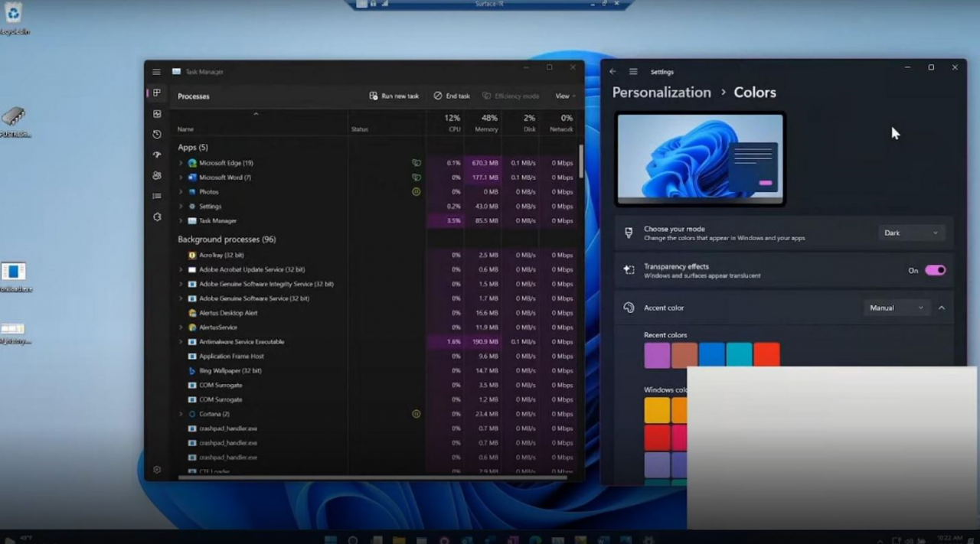This screenshot has height=544, width=980.
Task: Sort processes by the Memory column
Action: (485, 123)
